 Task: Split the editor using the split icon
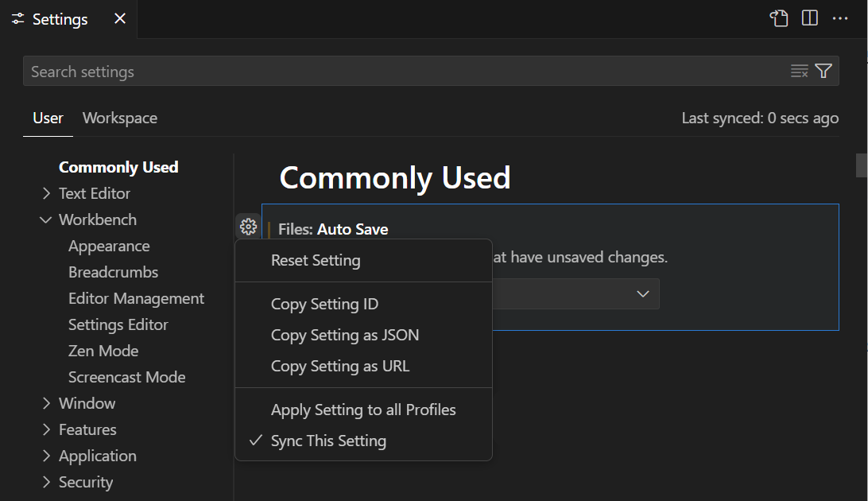[x=809, y=17]
